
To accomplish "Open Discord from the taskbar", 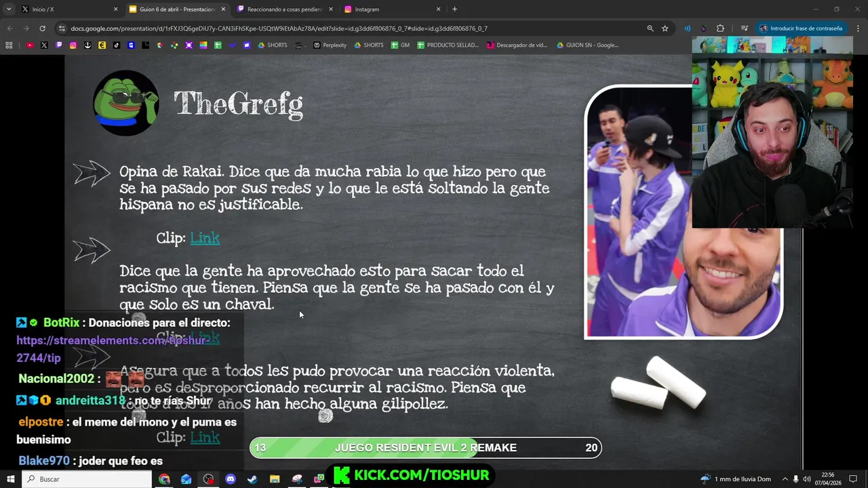I will point(230,479).
